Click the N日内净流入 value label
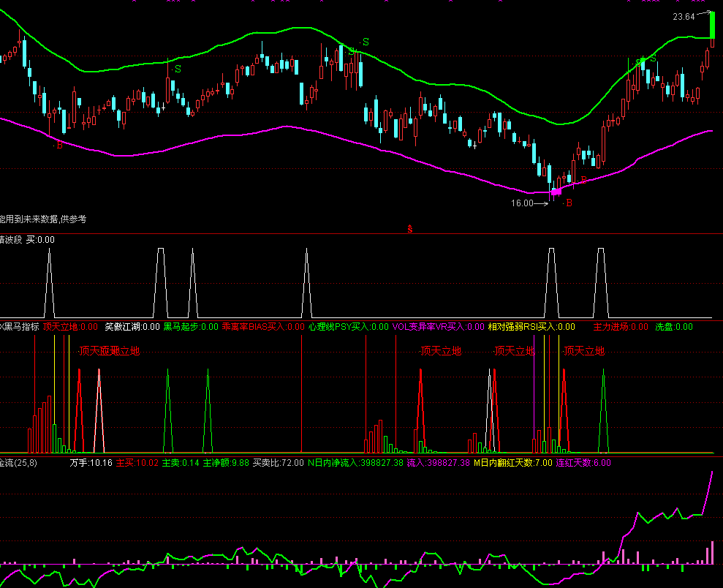The width and height of the screenshot is (723, 588). tap(355, 463)
